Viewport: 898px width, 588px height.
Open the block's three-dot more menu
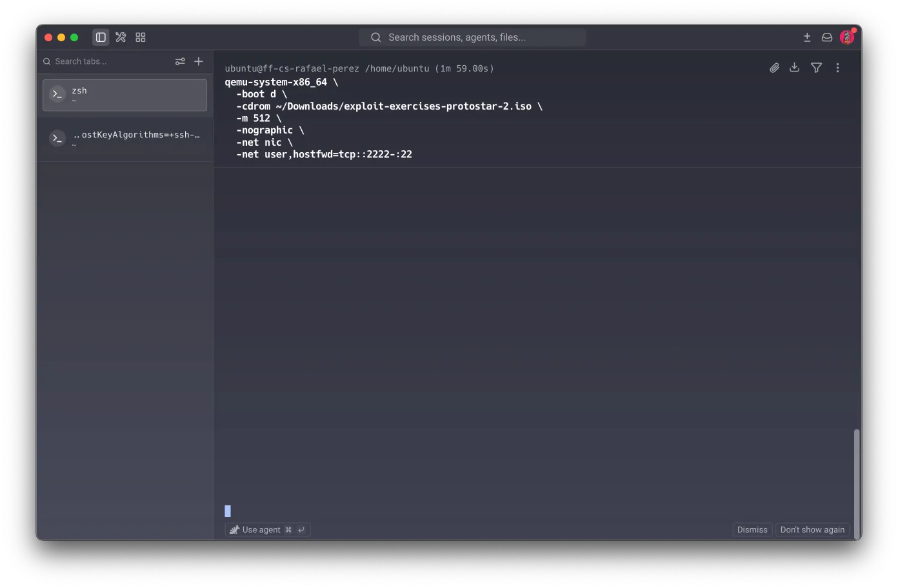pyautogui.click(x=837, y=68)
